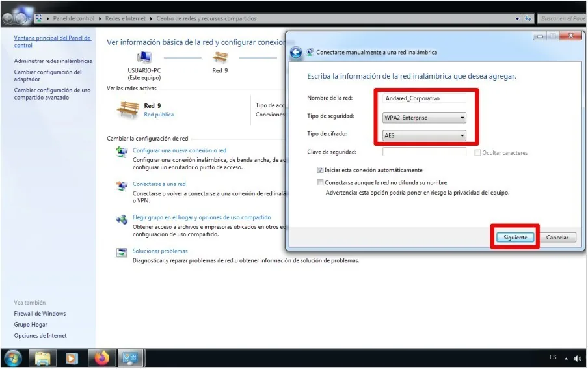The width and height of the screenshot is (588, 369).
Task: Open Conectarse a una red link
Action: click(x=159, y=184)
